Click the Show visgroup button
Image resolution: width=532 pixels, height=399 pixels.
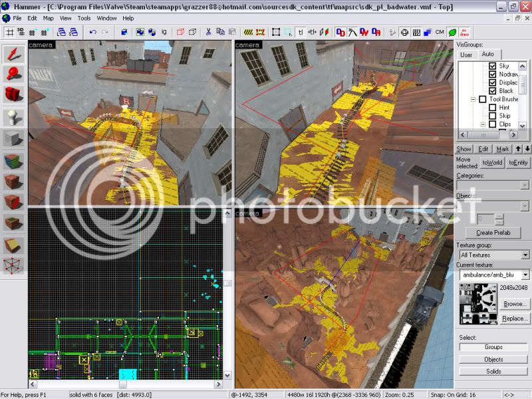(464, 149)
